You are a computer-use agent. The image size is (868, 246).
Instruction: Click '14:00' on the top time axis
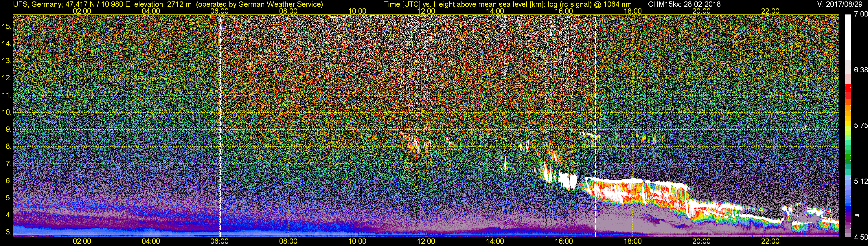pyautogui.click(x=495, y=11)
